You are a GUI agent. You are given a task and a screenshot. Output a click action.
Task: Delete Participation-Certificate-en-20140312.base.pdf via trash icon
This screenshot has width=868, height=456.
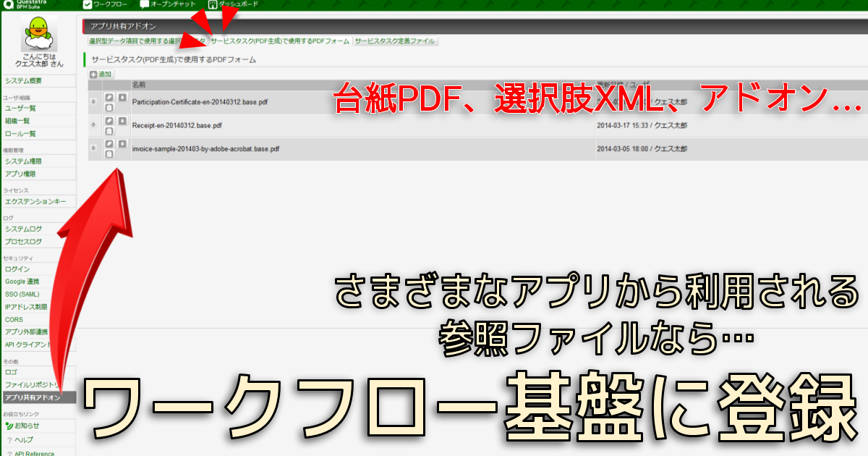tap(109, 108)
